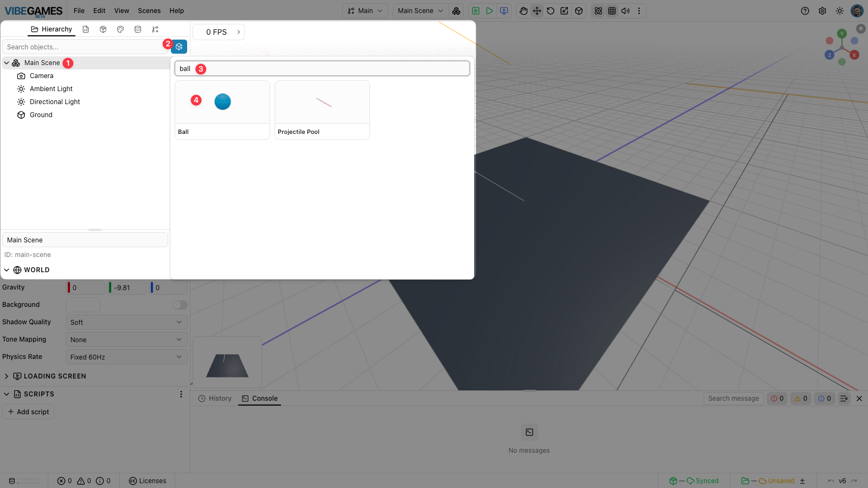Open the Main branch dropdown
Image resolution: width=868 pixels, height=488 pixels.
coord(366,11)
